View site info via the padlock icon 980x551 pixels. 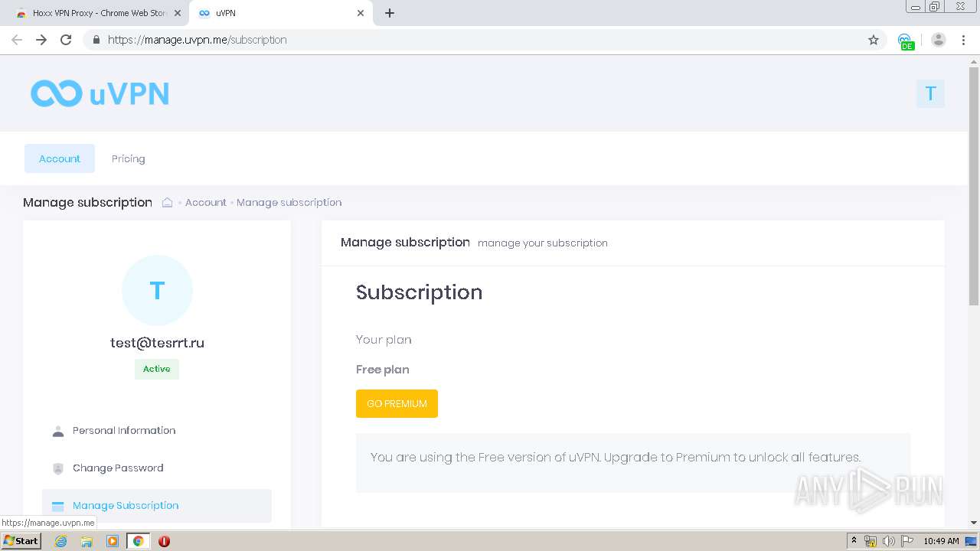tap(96, 40)
